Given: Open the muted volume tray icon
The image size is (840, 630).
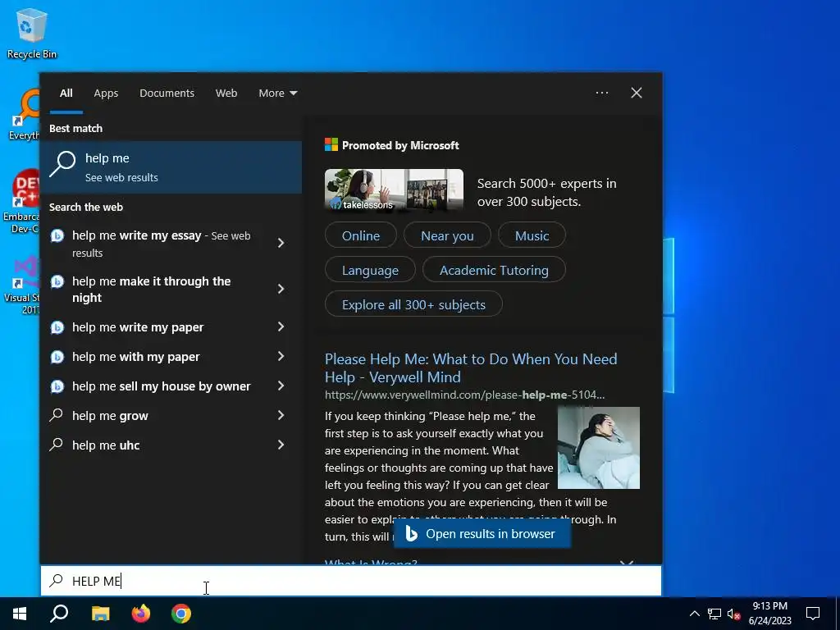Looking at the screenshot, I should 733,614.
